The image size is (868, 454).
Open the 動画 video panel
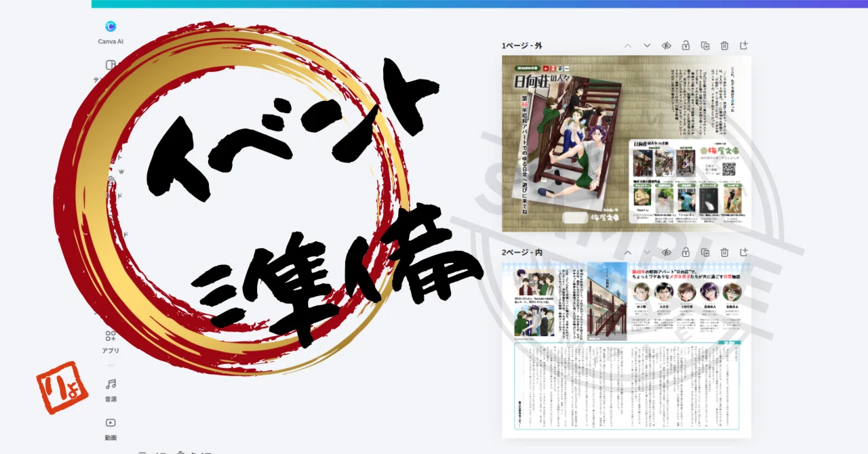111,428
